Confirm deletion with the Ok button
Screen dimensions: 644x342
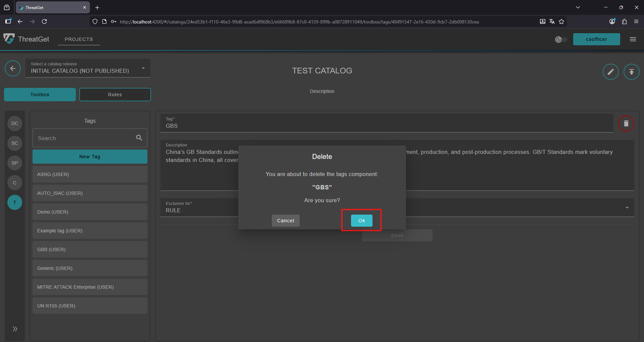click(361, 221)
